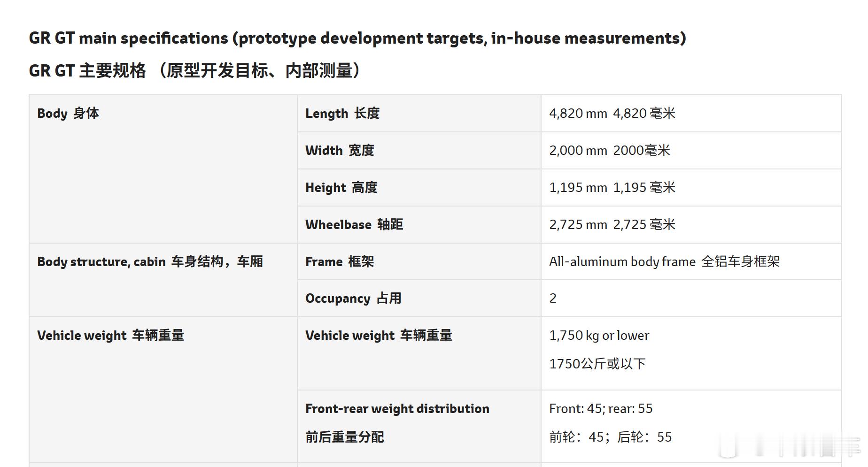Viewport: 868px width, 467px height.
Task: Click the "Width 宽度" label
Action: click(340, 150)
